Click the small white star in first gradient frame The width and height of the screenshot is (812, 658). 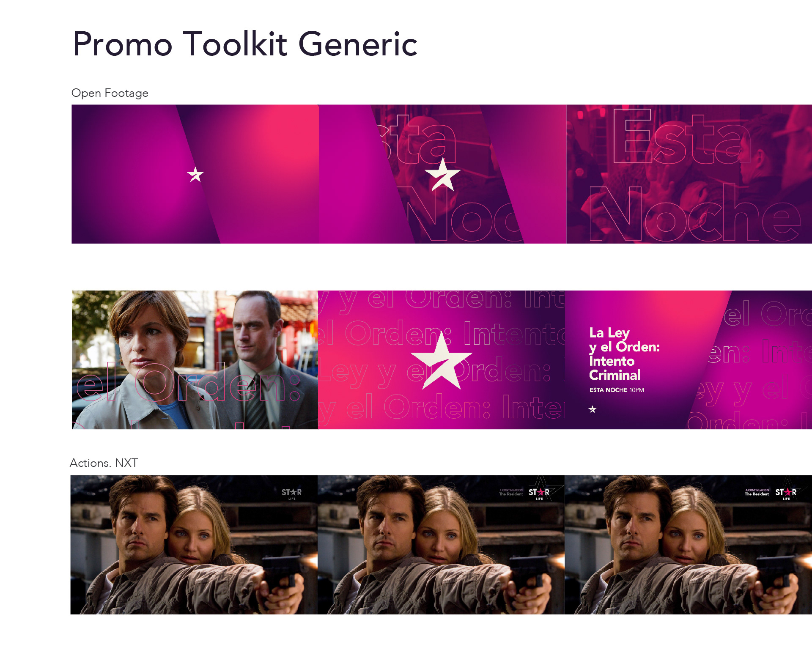coord(195,174)
